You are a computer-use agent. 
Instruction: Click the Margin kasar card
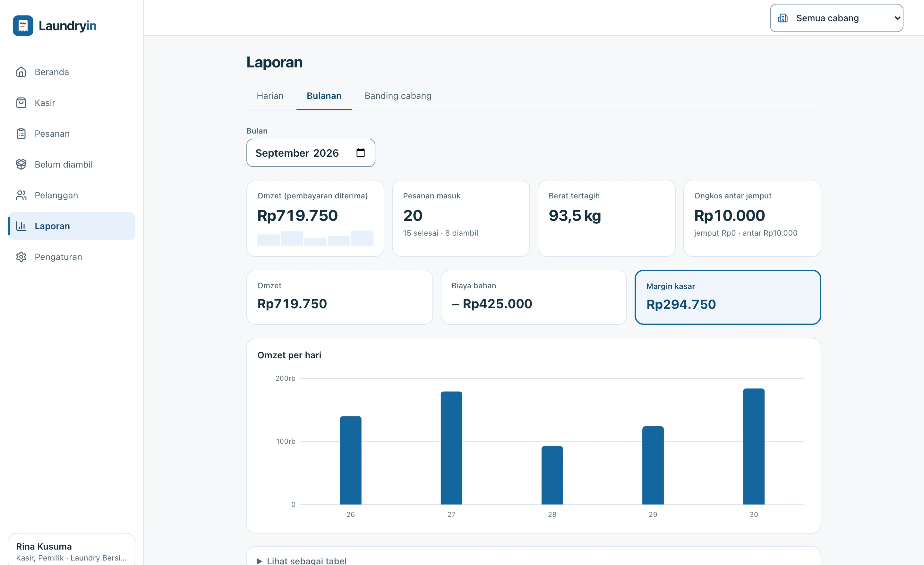[x=728, y=297]
